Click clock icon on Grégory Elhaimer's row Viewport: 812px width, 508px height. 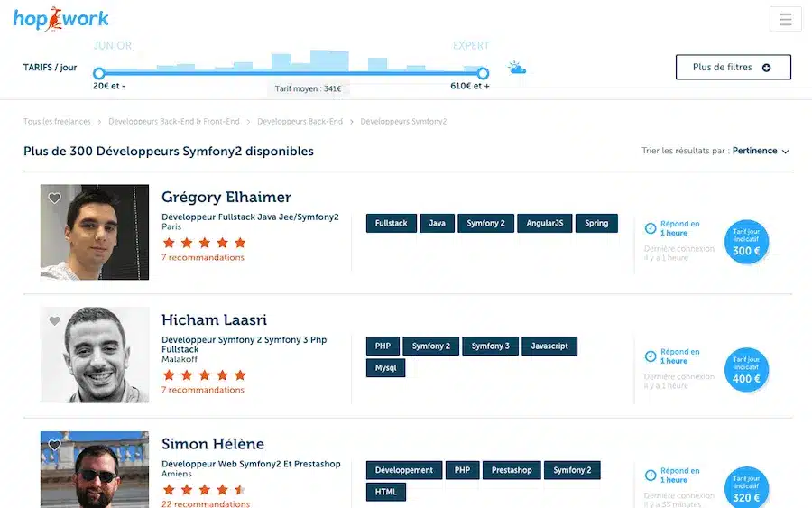coord(651,229)
